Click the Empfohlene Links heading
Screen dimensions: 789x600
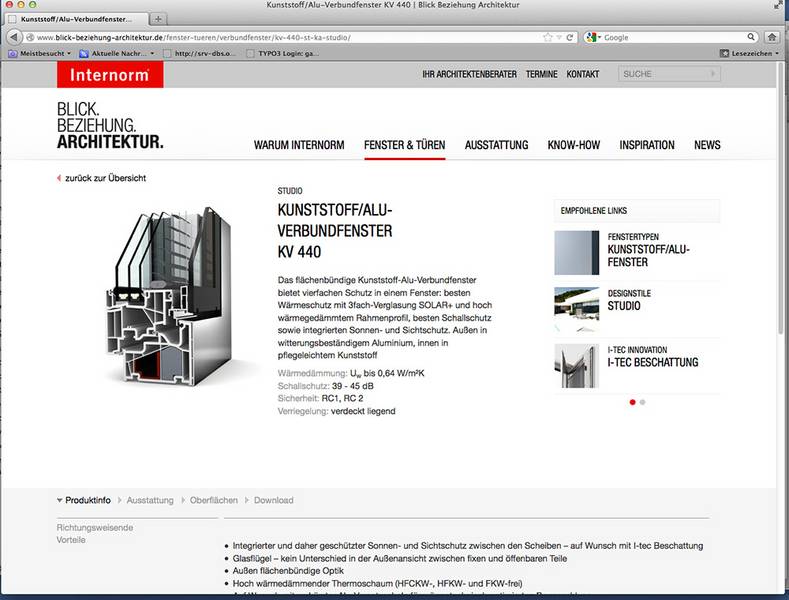point(594,210)
